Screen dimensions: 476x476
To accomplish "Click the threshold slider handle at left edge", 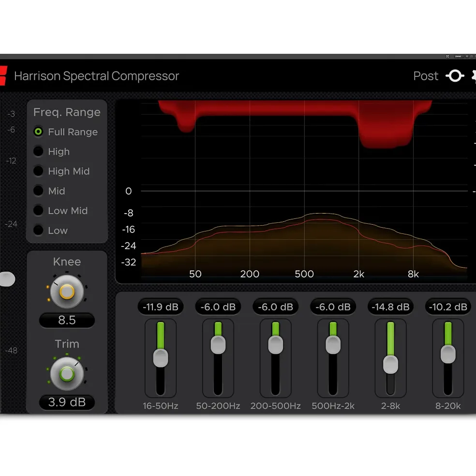I will (x=7, y=279).
